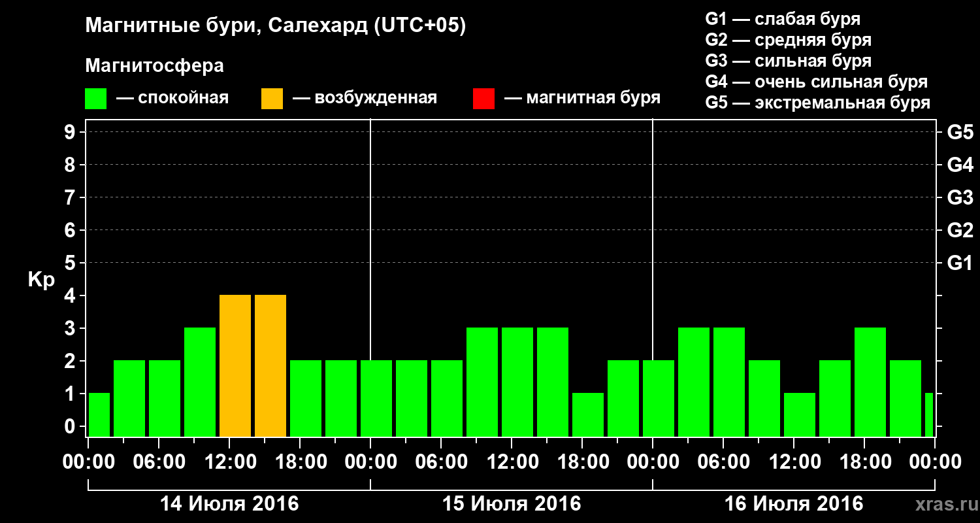
Task: Click the Kp axis label
Action: [41, 280]
